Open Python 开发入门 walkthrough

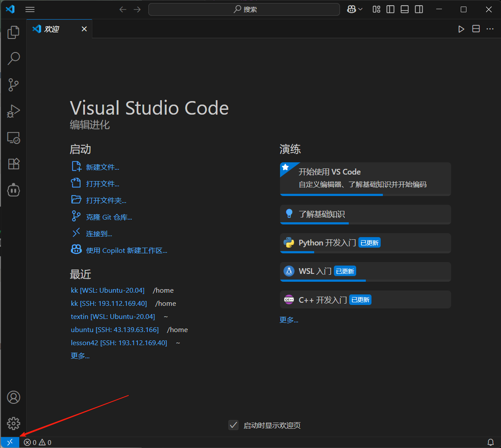365,243
